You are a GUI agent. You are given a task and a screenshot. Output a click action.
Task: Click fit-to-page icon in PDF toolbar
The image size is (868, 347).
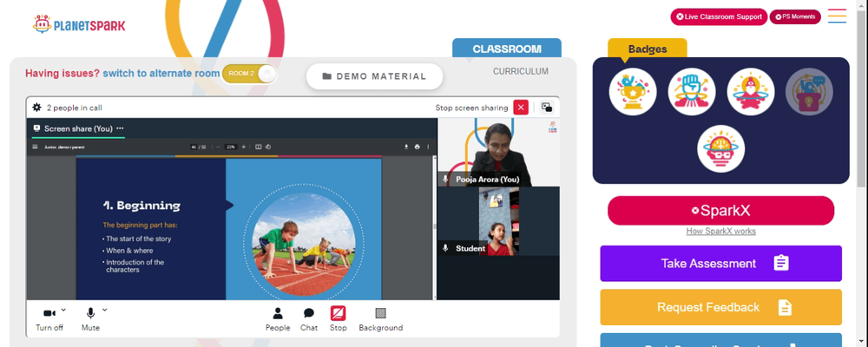258,147
